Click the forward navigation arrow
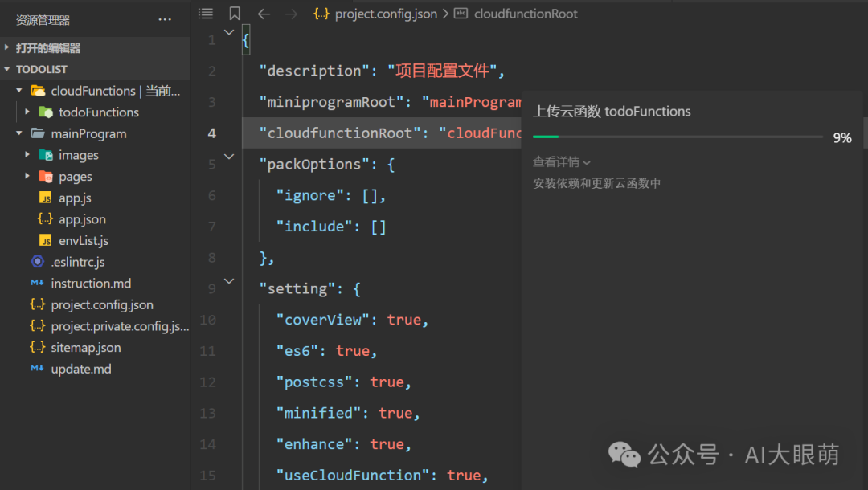 [x=291, y=14]
